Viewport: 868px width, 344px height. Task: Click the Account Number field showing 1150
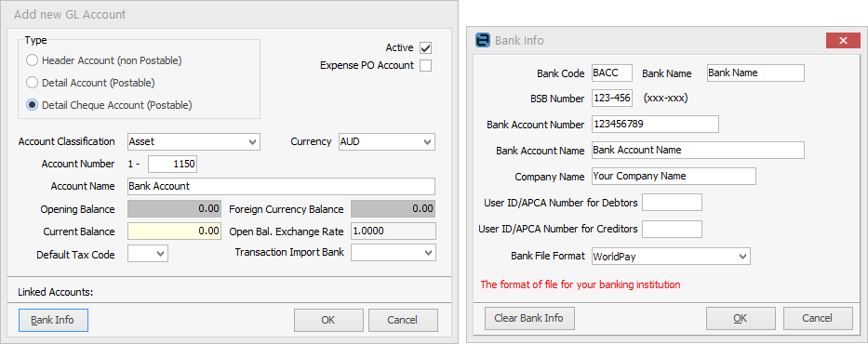click(x=172, y=164)
